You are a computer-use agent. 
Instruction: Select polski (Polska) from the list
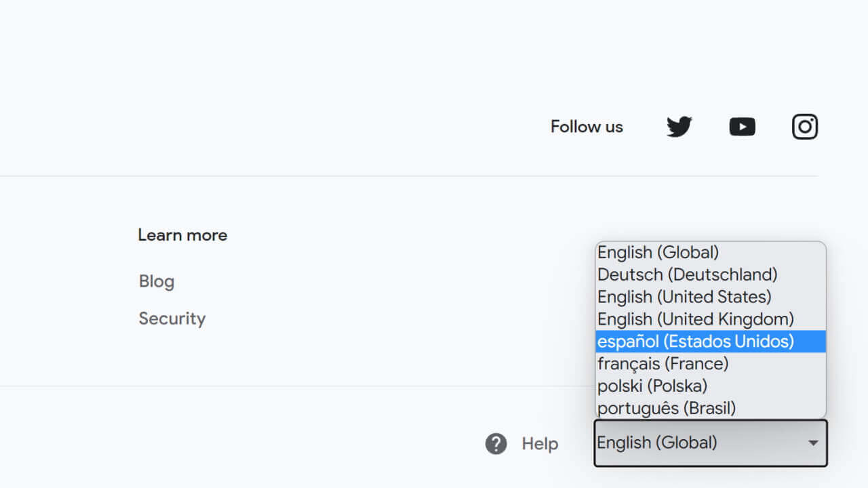tap(652, 386)
